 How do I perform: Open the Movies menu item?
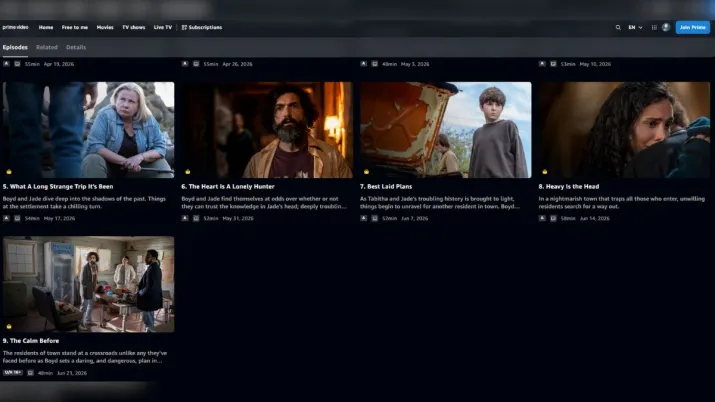(x=105, y=27)
